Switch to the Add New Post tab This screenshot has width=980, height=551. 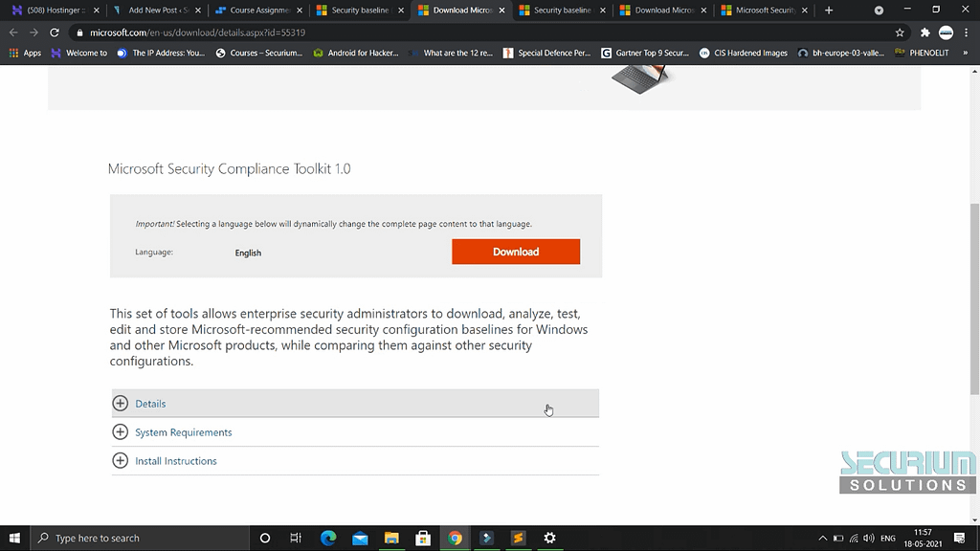(157, 10)
